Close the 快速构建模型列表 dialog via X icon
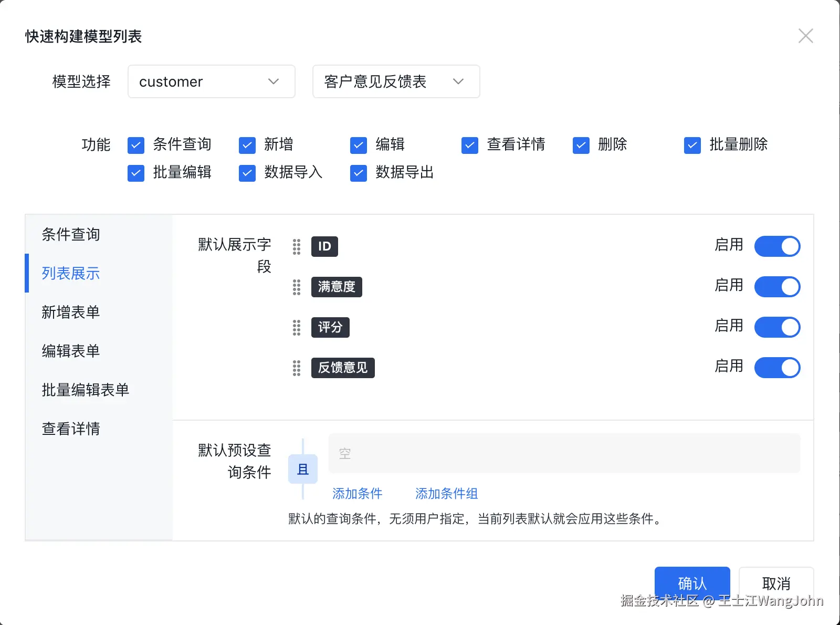The width and height of the screenshot is (840, 625). pos(805,36)
